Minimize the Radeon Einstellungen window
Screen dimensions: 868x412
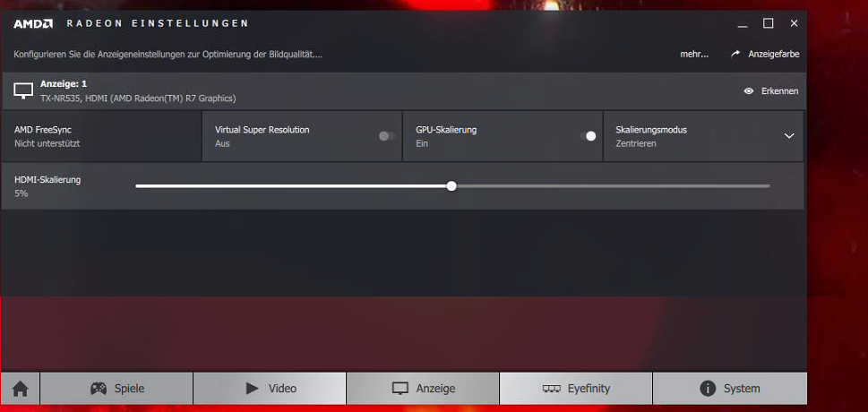click(x=743, y=24)
